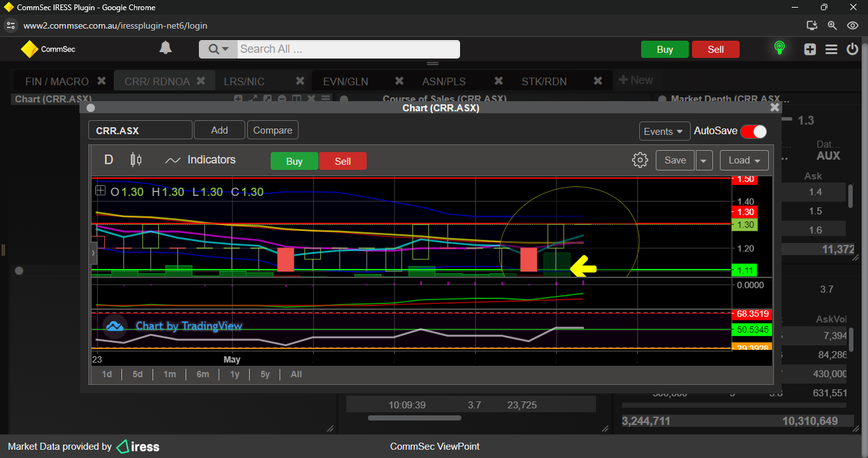The width and height of the screenshot is (868, 458).
Task: Open menu lines icon on background Chart widget
Action: click(x=326, y=99)
